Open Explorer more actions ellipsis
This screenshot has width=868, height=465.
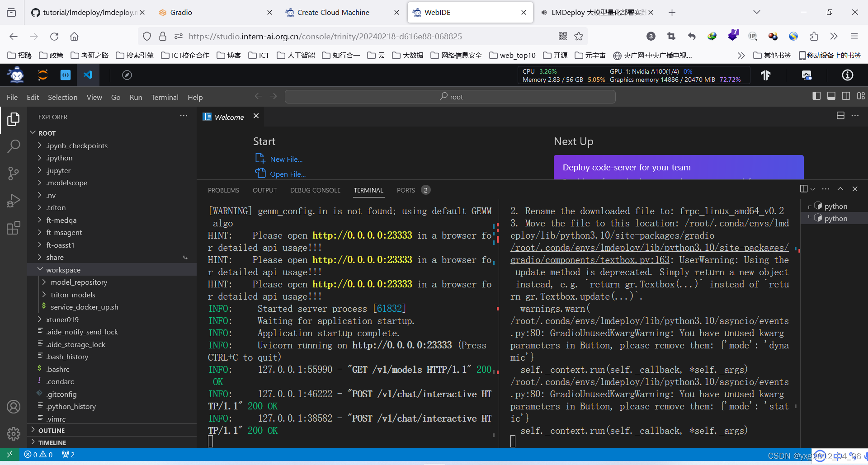coord(184,116)
